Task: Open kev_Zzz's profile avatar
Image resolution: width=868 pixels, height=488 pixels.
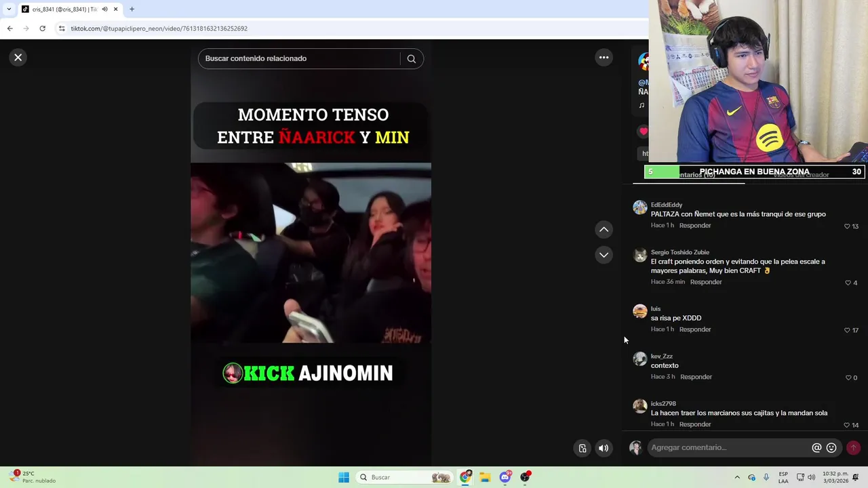Action: click(640, 359)
